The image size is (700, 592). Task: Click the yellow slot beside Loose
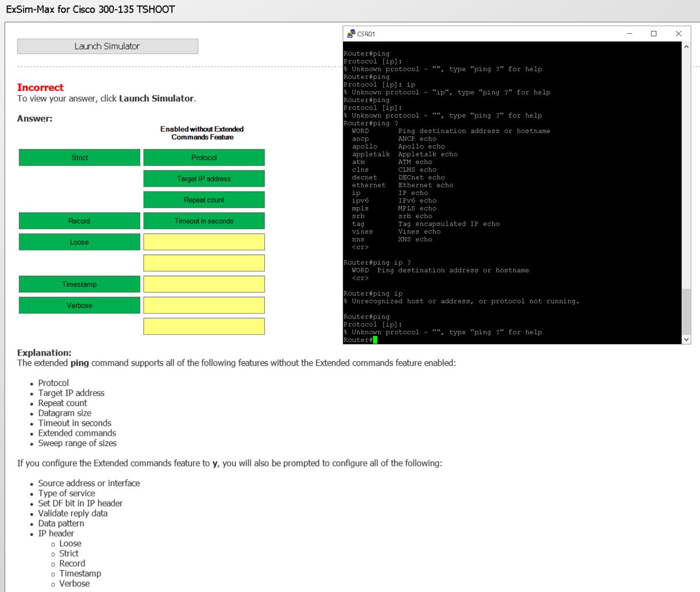[x=204, y=242]
